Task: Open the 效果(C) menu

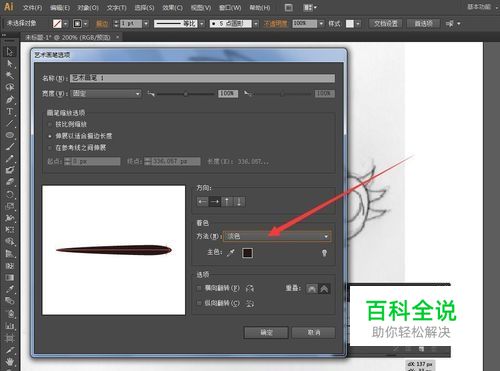Action: click(172, 7)
